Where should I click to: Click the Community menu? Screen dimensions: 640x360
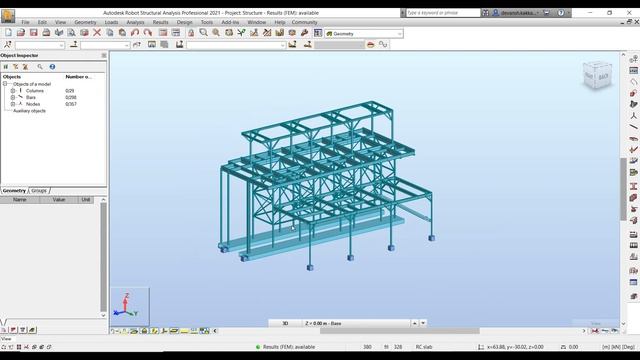tap(304, 22)
